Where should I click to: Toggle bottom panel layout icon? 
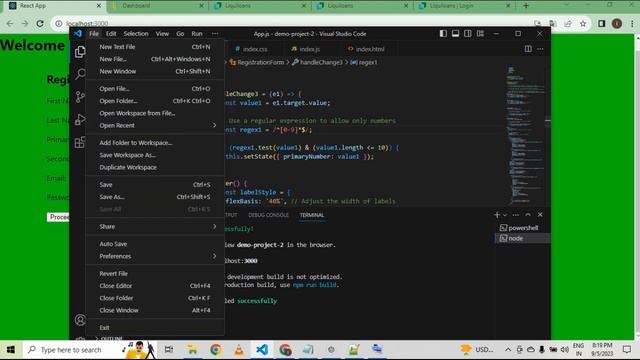click(456, 34)
